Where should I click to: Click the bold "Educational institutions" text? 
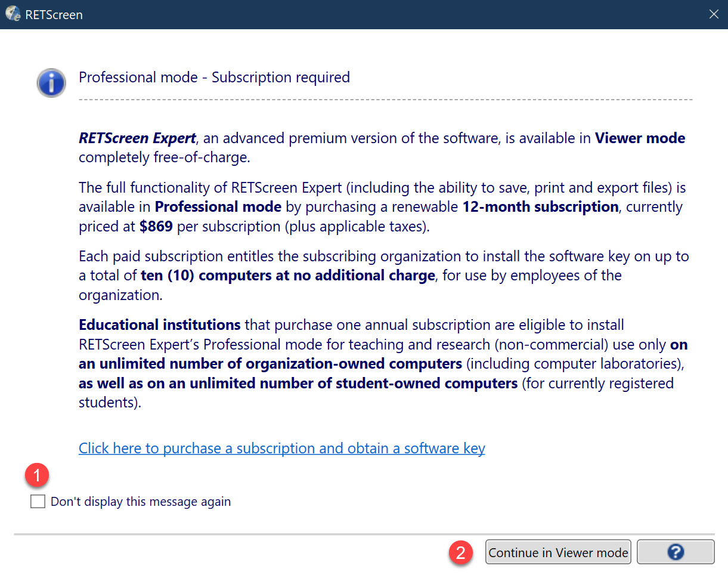[x=160, y=325]
